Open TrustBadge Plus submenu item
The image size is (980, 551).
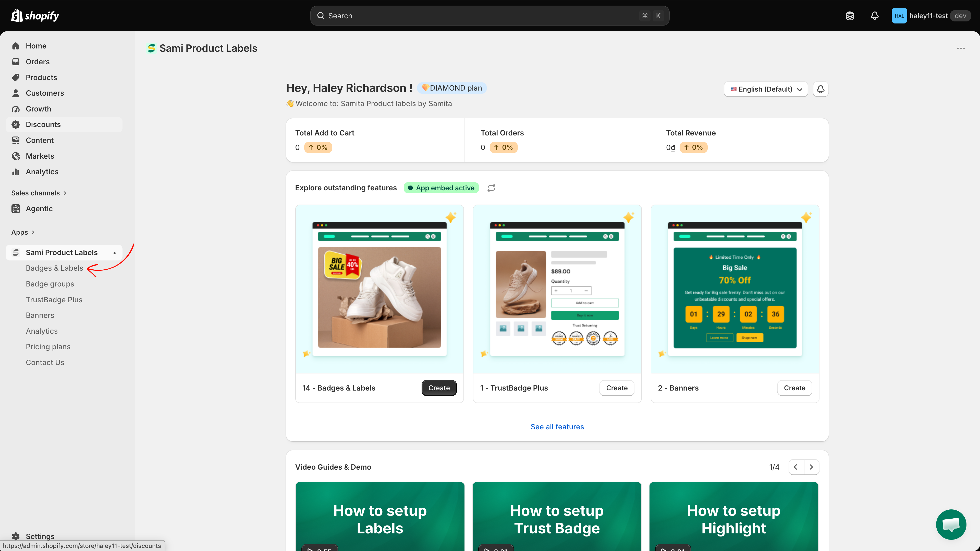(54, 300)
